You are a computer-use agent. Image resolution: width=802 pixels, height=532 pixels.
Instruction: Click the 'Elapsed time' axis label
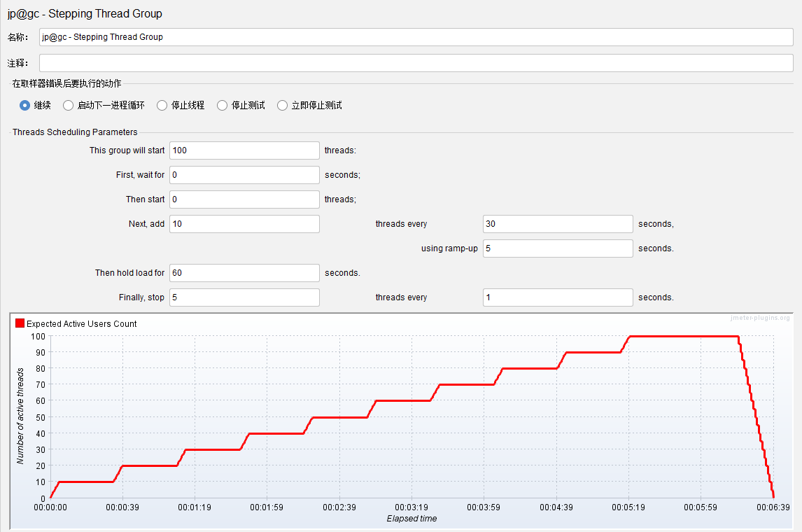pyautogui.click(x=411, y=519)
